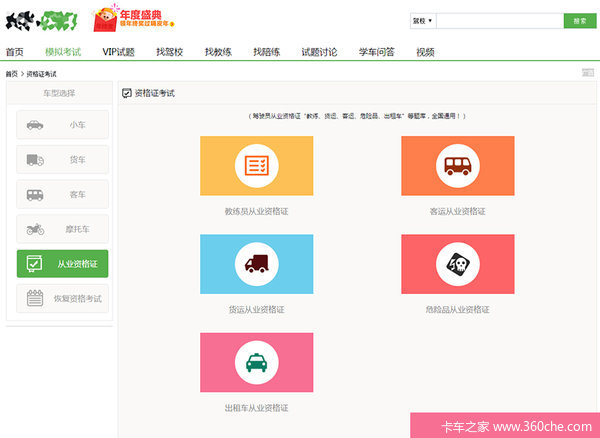Click the 恢复资格考试 label in the sidebar
600x438 pixels.
click(x=78, y=299)
